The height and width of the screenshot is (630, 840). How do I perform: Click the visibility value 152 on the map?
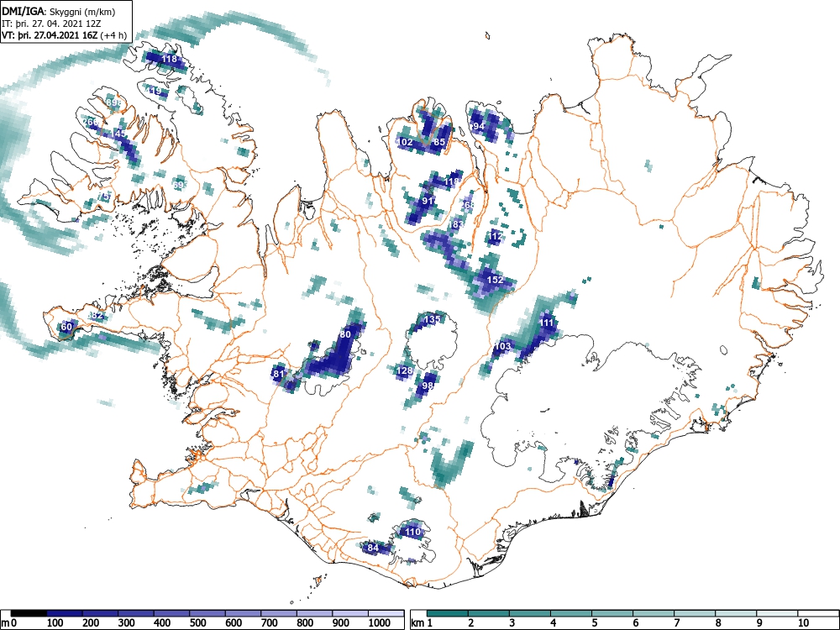tap(495, 280)
